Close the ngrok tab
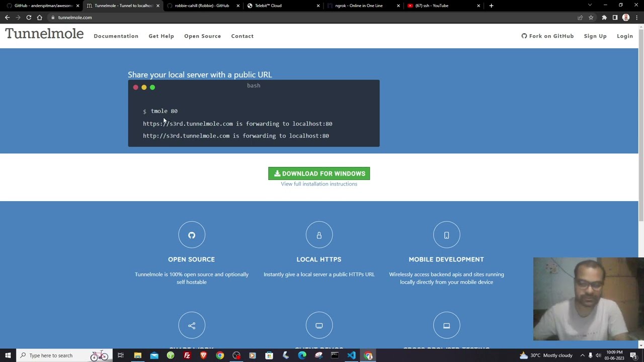 [398, 6]
